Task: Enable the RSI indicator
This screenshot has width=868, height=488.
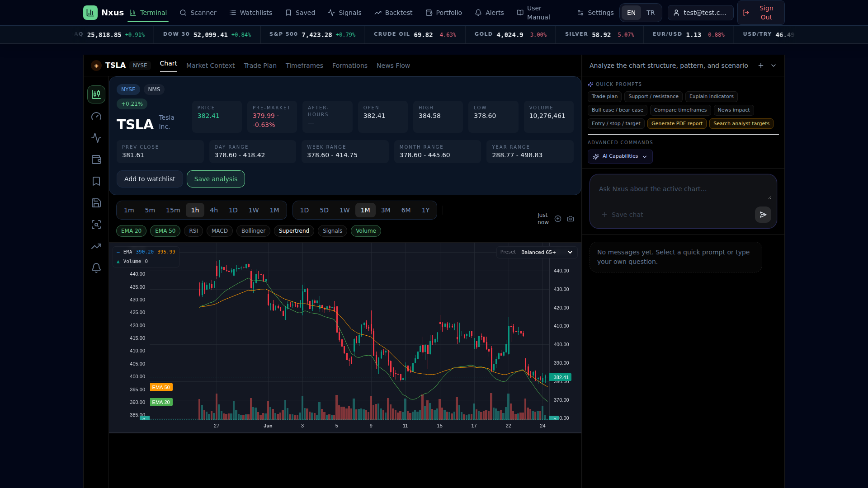Action: click(193, 231)
